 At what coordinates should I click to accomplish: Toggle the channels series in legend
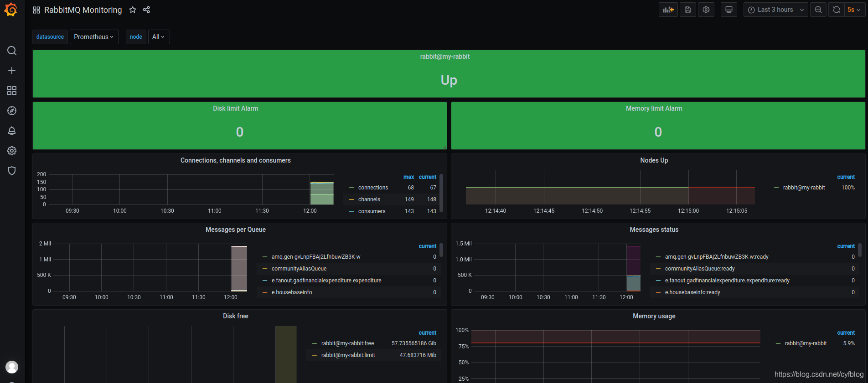coord(369,199)
